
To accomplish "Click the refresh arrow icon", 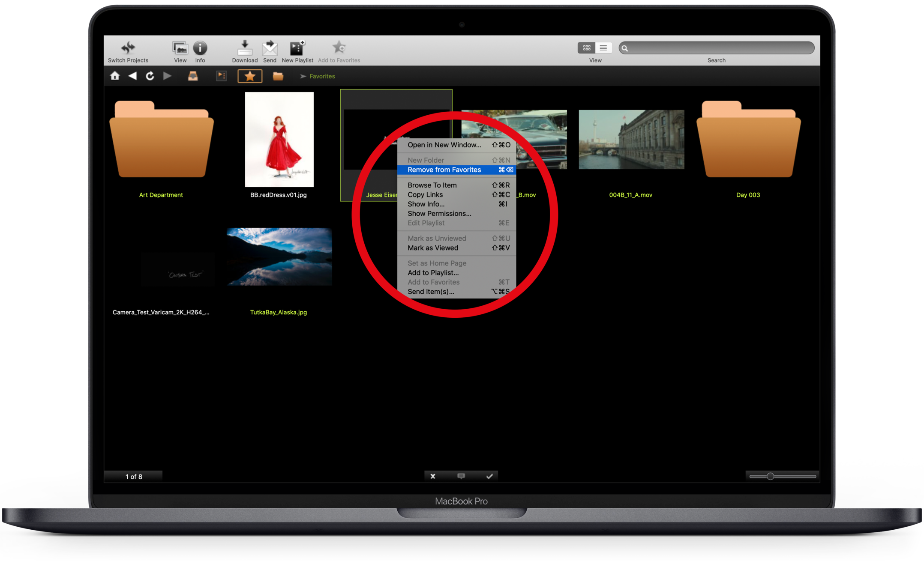I will 150,76.
